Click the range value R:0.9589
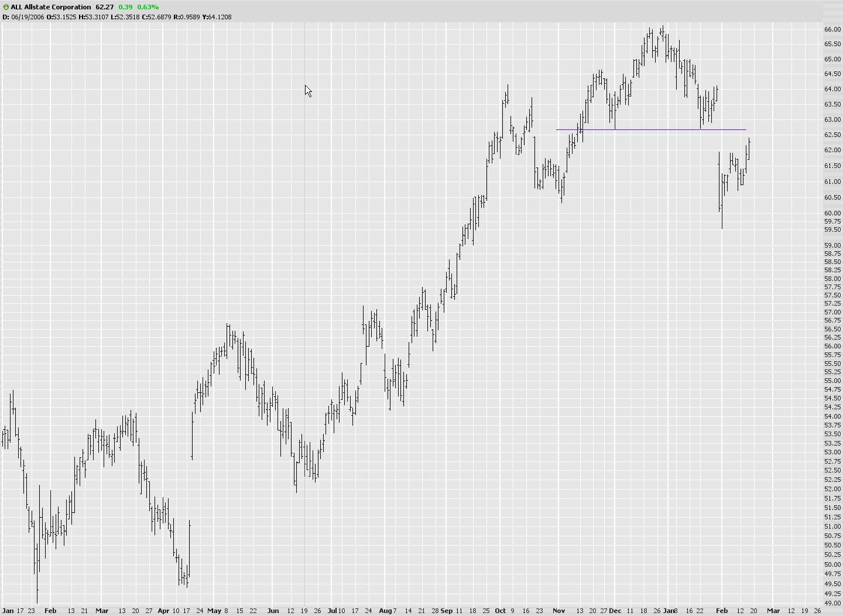843x616 pixels. point(187,17)
